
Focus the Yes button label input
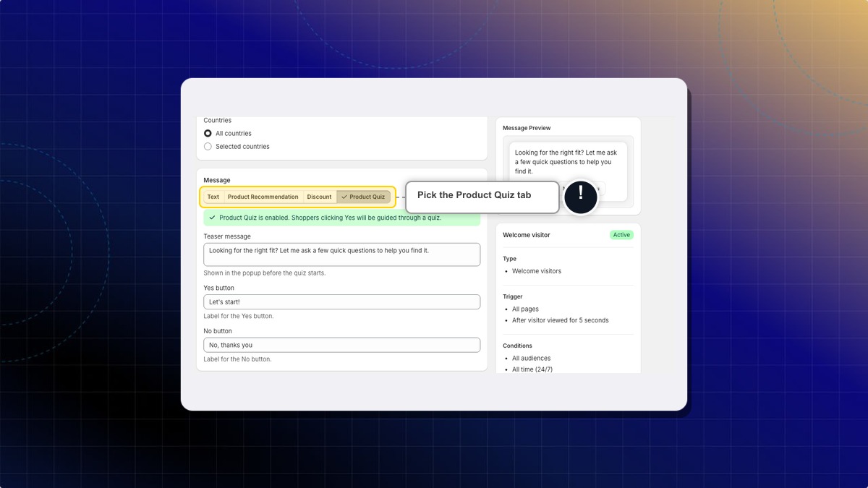coord(341,301)
